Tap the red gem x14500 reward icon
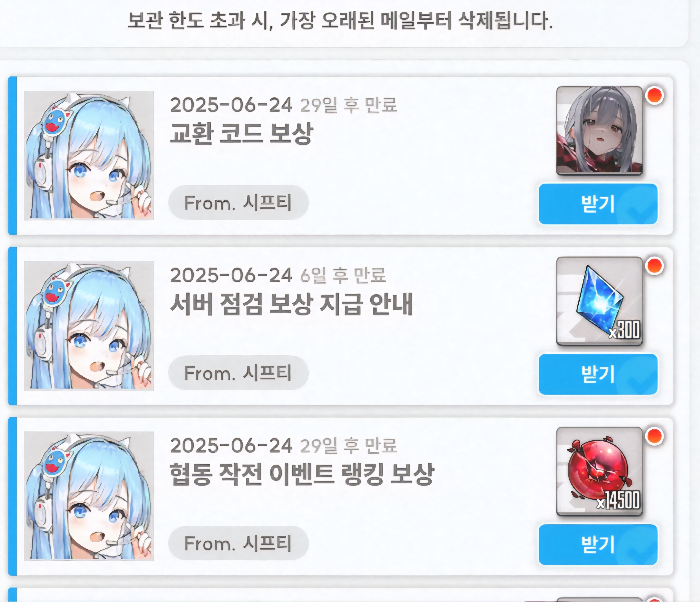Screen dimensions: 700x602 (x=599, y=472)
